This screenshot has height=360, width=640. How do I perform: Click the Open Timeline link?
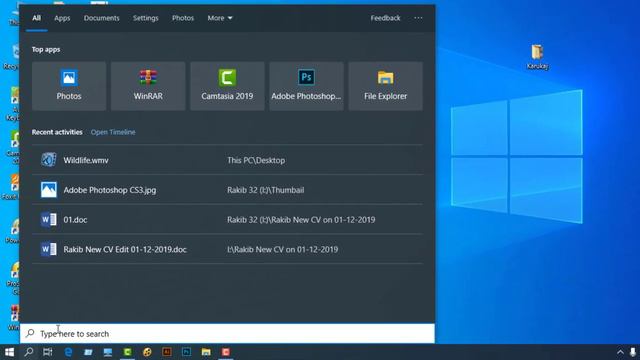click(x=113, y=132)
